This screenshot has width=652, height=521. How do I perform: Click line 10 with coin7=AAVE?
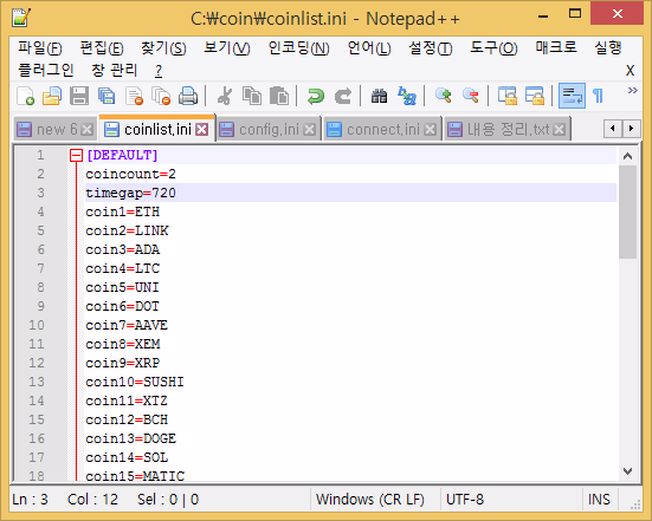pyautogui.click(x=127, y=325)
